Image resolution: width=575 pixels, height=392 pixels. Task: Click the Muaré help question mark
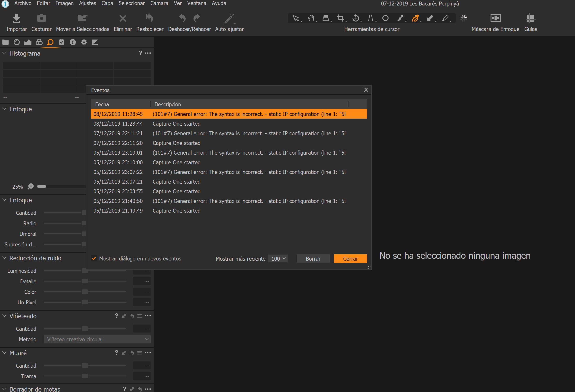(117, 353)
